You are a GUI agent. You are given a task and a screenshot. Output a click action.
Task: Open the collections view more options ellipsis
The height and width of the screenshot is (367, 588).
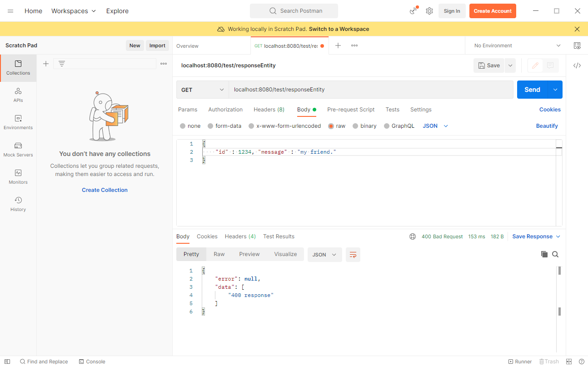click(164, 64)
